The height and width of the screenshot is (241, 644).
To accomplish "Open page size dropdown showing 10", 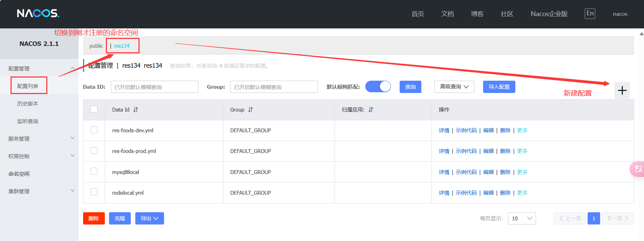I will point(522,218).
